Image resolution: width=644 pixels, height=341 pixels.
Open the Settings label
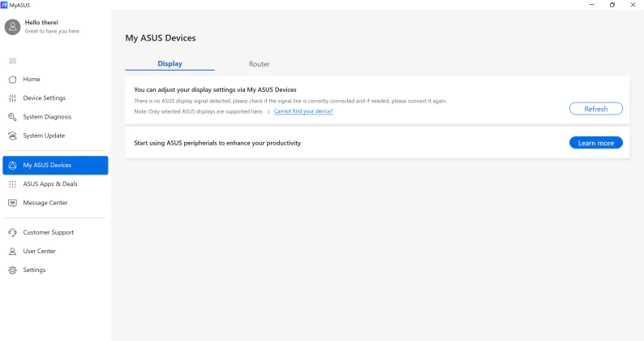[35, 270]
